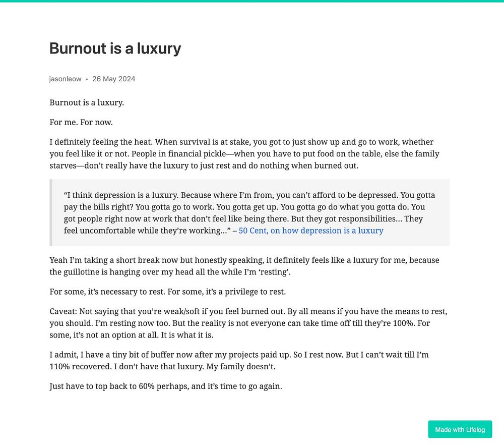The width and height of the screenshot is (504, 448).
Task: Click the first line "Burnout is a luxury."
Action: coord(87,103)
